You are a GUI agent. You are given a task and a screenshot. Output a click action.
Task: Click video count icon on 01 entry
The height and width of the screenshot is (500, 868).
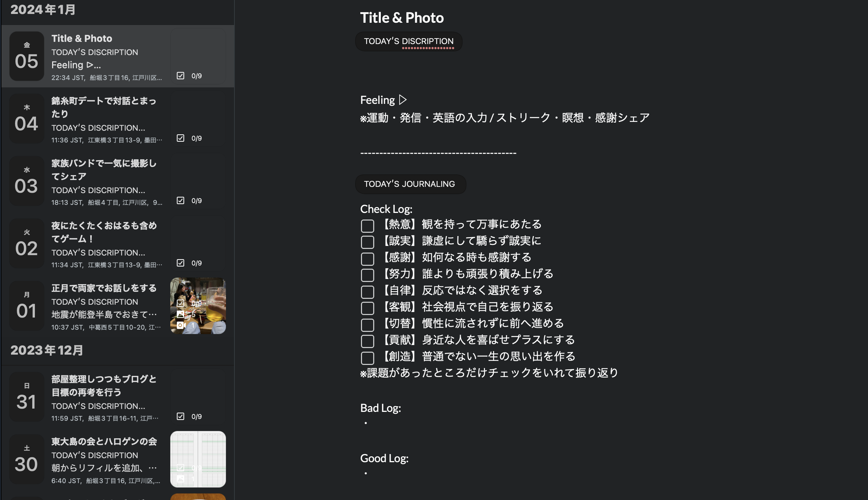pyautogui.click(x=181, y=325)
